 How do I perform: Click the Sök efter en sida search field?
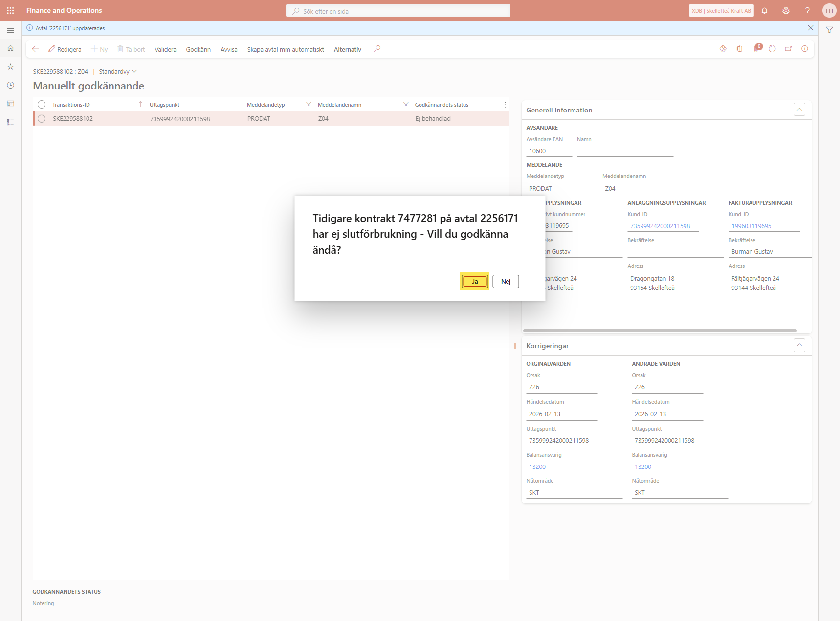(398, 11)
